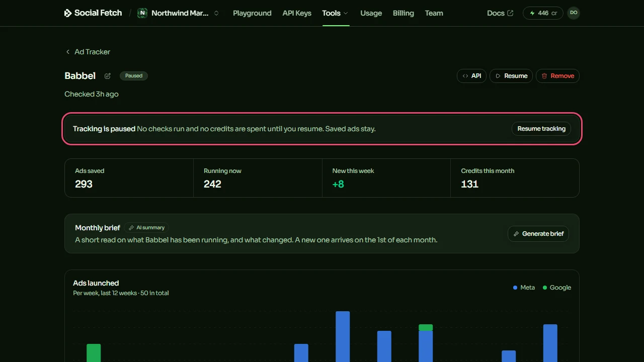
Task: Click the Northwind workspace avatar icon
Action: [x=142, y=13]
